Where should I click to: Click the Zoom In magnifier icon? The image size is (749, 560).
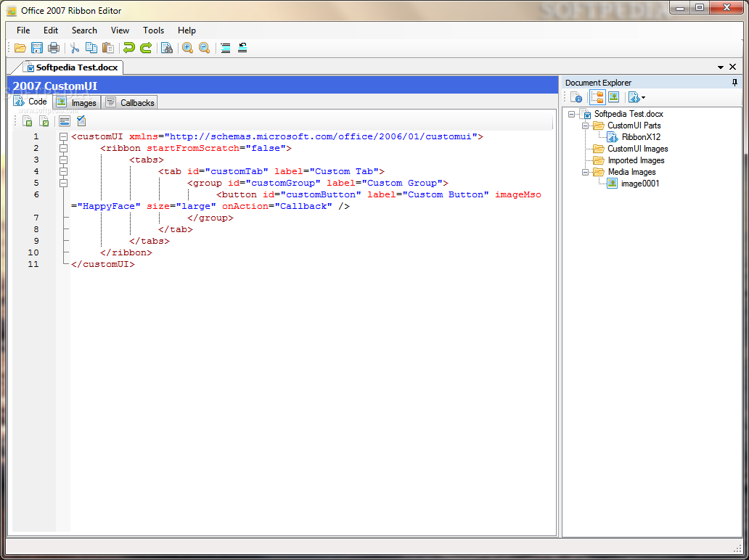coord(187,48)
